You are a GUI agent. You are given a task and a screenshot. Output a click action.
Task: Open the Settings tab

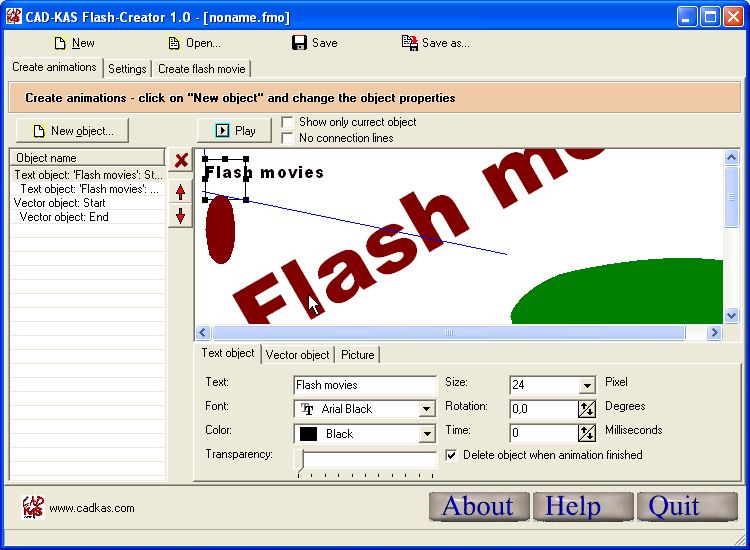[127, 69]
